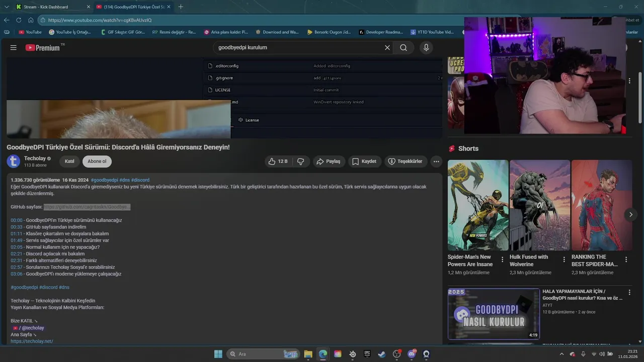Jump to the 00:33 GitHub download chapter
This screenshot has height=362, width=644.
click(17, 227)
